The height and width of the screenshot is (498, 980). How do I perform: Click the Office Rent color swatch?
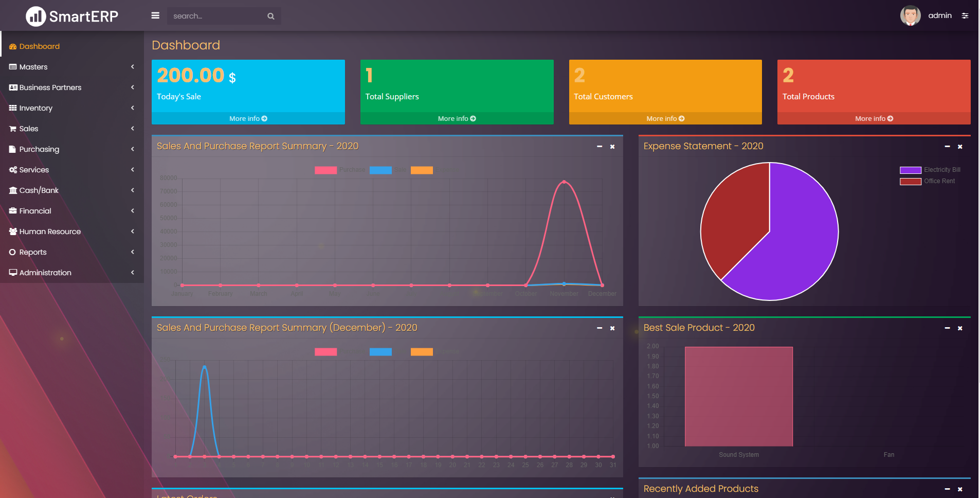(910, 181)
